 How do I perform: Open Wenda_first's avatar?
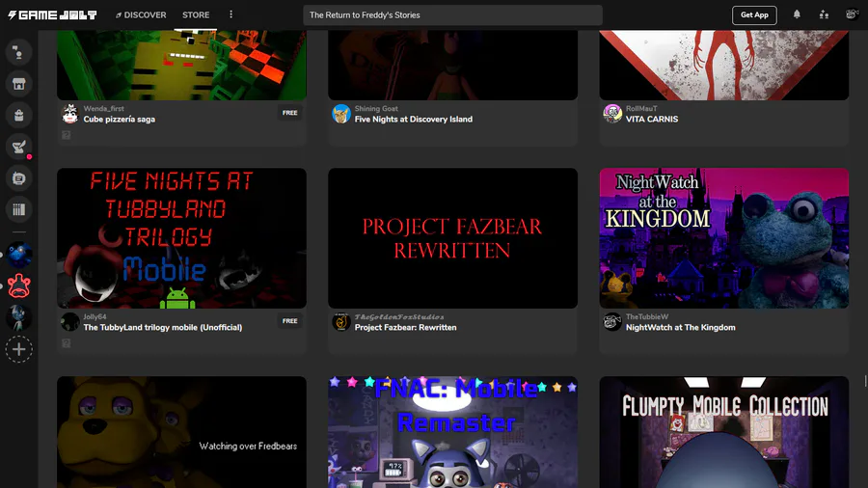coord(69,114)
